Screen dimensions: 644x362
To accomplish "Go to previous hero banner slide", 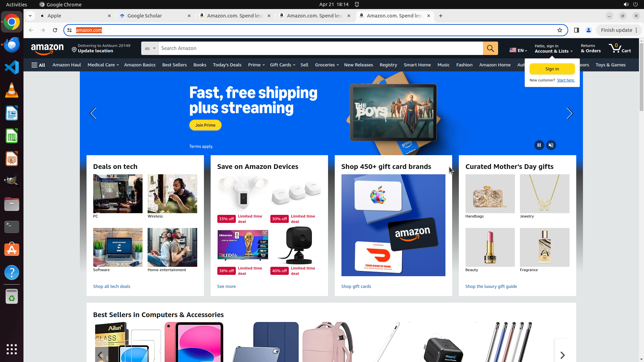I will click(x=93, y=114).
